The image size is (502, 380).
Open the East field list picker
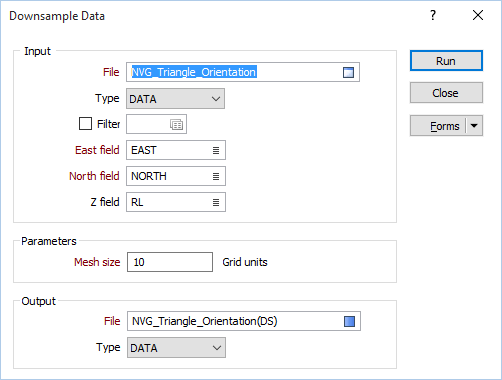[x=216, y=150]
